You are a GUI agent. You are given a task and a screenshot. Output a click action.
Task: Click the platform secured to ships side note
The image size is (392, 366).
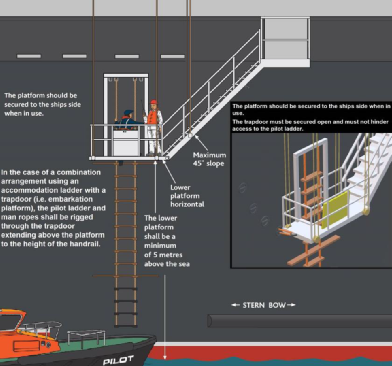click(x=42, y=104)
